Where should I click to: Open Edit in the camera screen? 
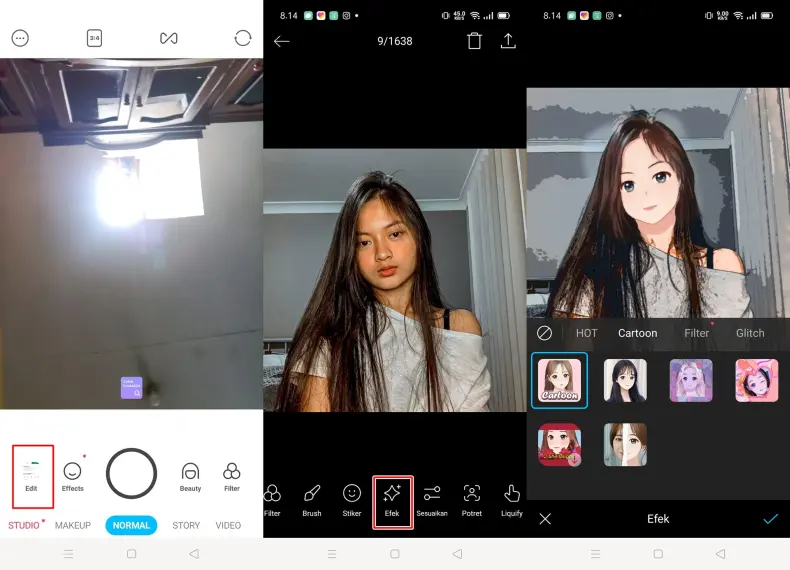(x=31, y=476)
